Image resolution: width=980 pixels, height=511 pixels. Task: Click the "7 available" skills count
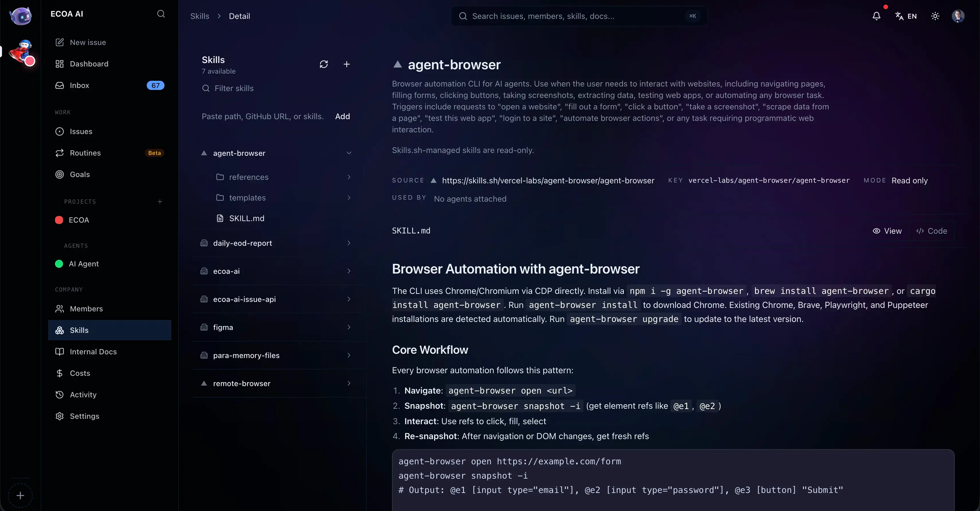218,71
